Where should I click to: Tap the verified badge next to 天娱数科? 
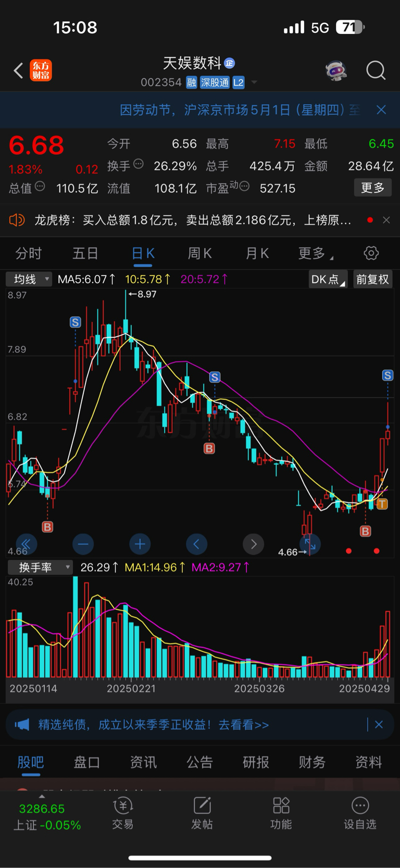[230, 64]
